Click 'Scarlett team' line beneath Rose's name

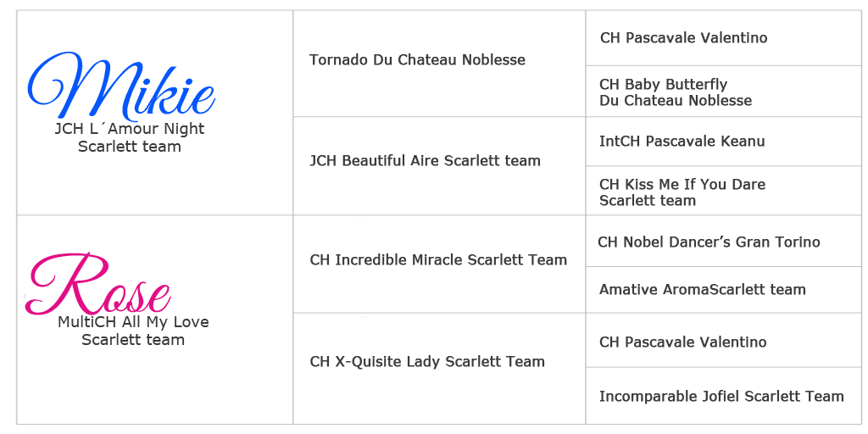[133, 340]
